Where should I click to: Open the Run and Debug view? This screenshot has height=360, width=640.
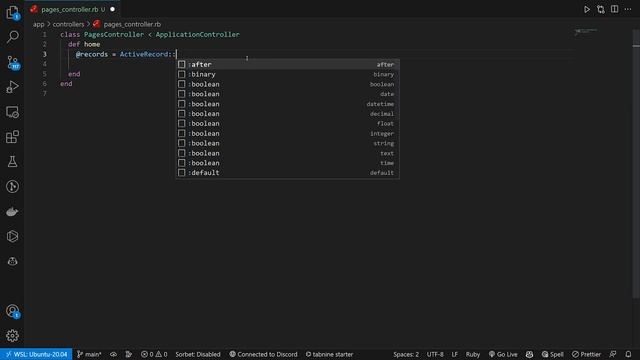click(x=12, y=87)
